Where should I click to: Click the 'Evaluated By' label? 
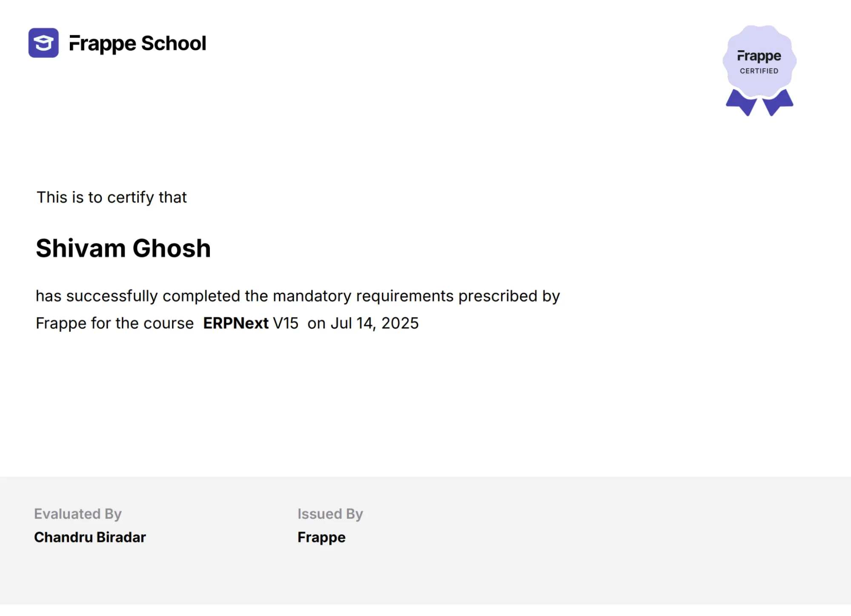pos(78,514)
